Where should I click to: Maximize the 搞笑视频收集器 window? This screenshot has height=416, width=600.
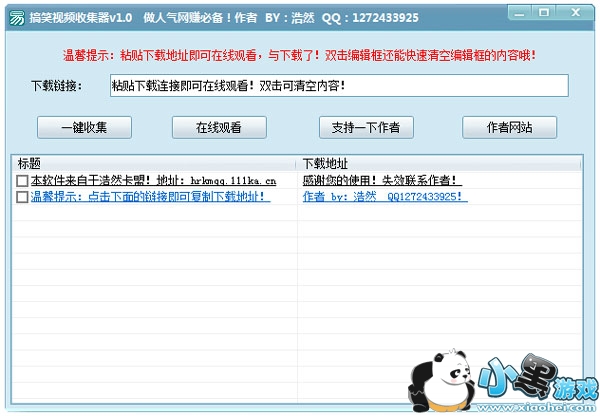543,13
